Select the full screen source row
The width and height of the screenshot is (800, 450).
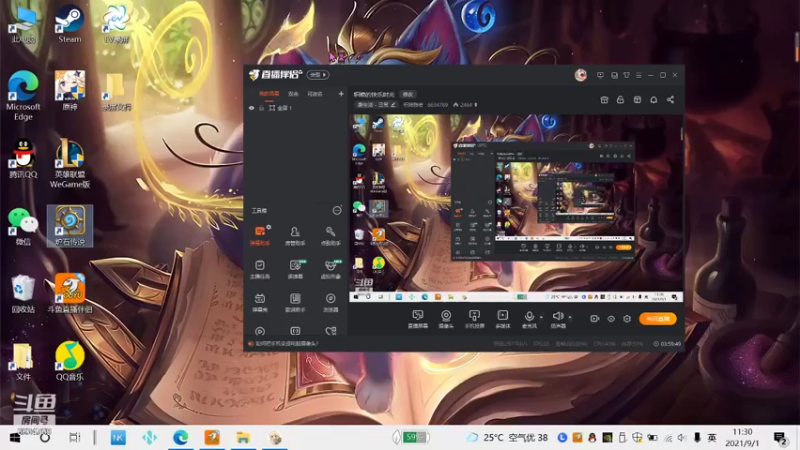point(296,108)
